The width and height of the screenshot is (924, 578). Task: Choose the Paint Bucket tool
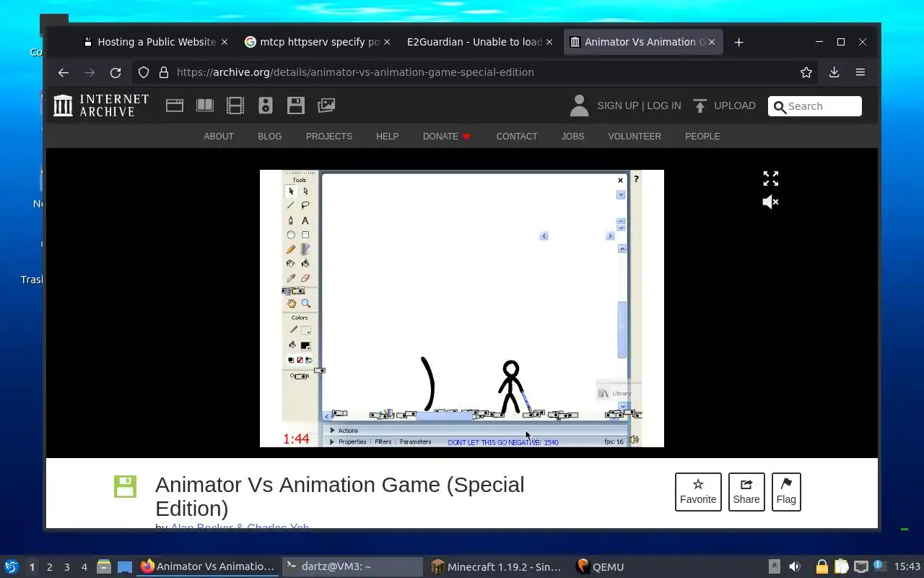click(305, 264)
